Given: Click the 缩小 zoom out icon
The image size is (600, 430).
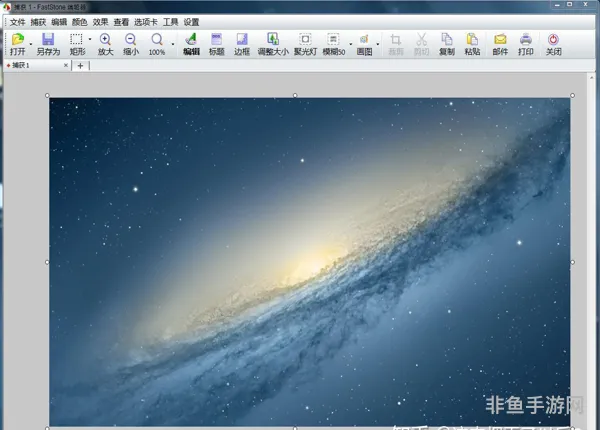Looking at the screenshot, I should [x=131, y=44].
